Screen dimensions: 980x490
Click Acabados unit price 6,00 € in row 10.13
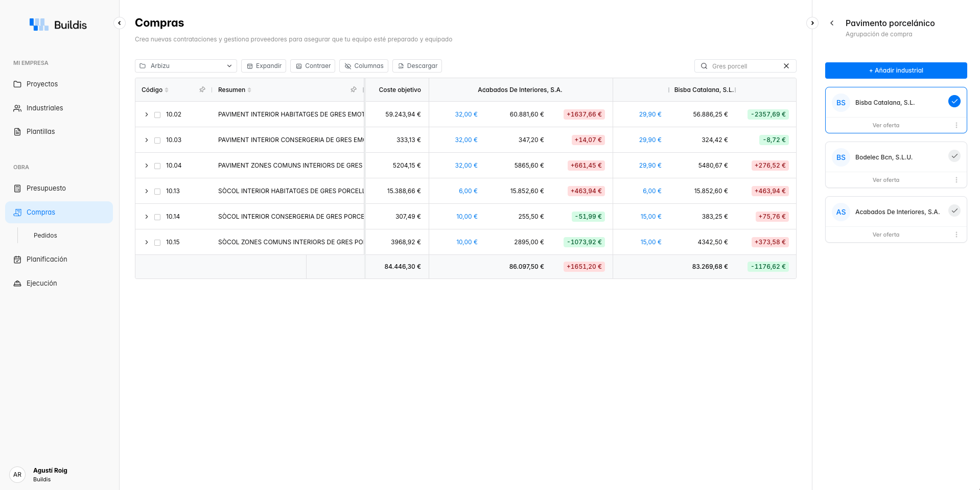tap(468, 191)
